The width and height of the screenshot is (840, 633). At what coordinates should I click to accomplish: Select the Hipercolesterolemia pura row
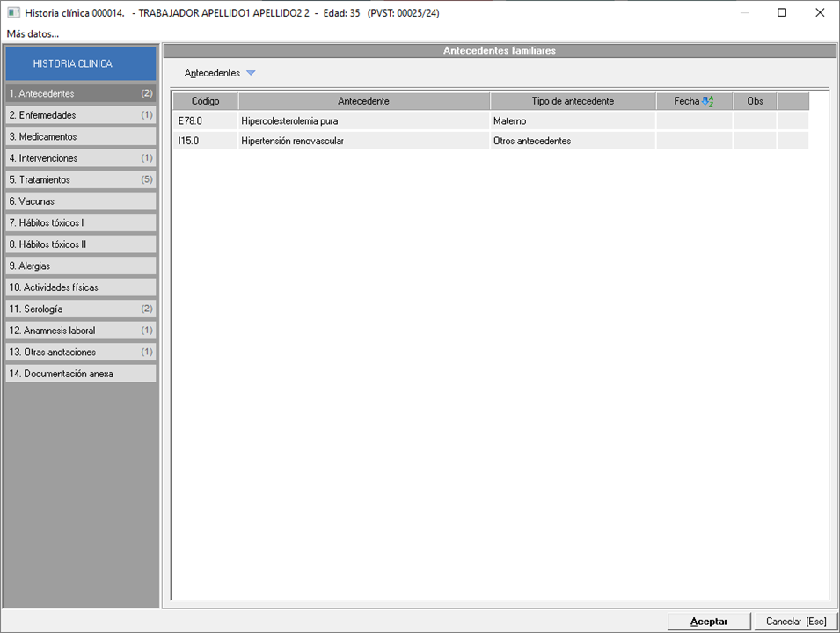tap(363, 120)
